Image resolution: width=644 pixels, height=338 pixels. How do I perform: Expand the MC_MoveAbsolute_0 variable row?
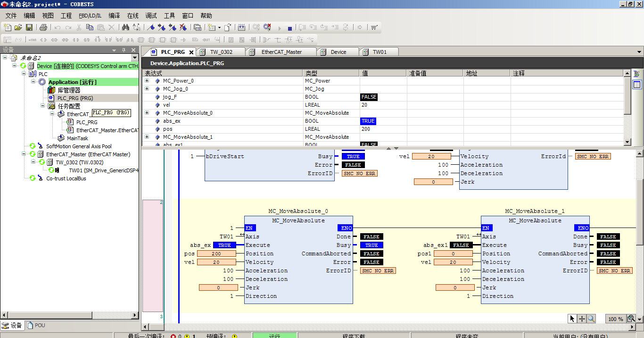(x=147, y=113)
